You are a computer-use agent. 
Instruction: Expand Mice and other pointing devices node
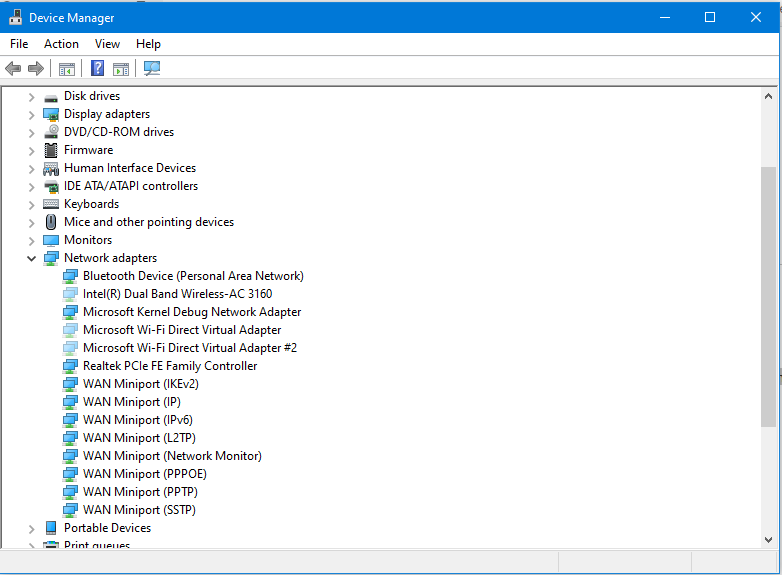[x=31, y=223]
